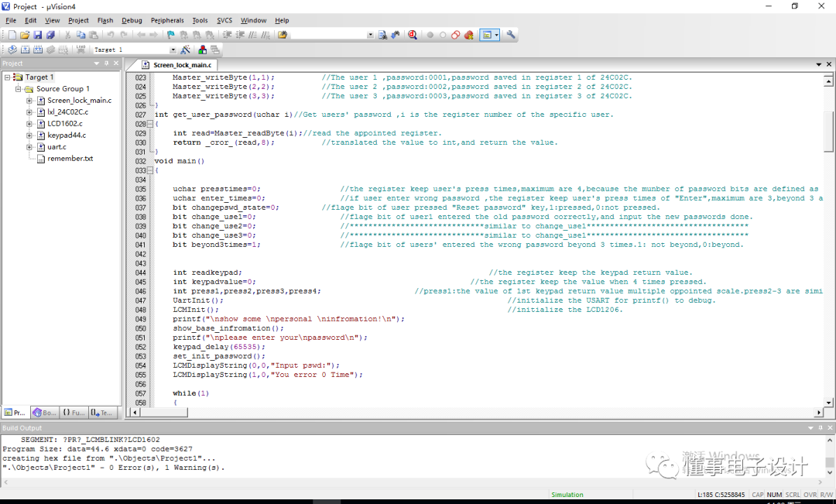Insert a bookmark with the flag icon
The image size is (836, 504).
point(170,35)
